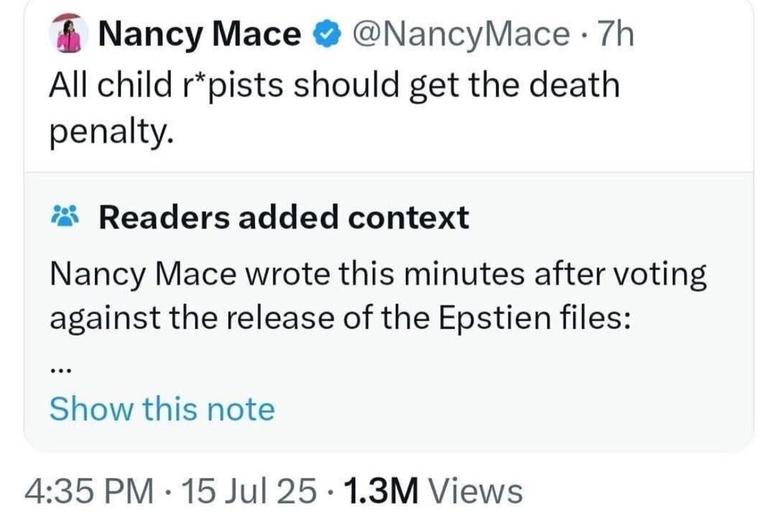Click the tweet line about death

point(334,84)
